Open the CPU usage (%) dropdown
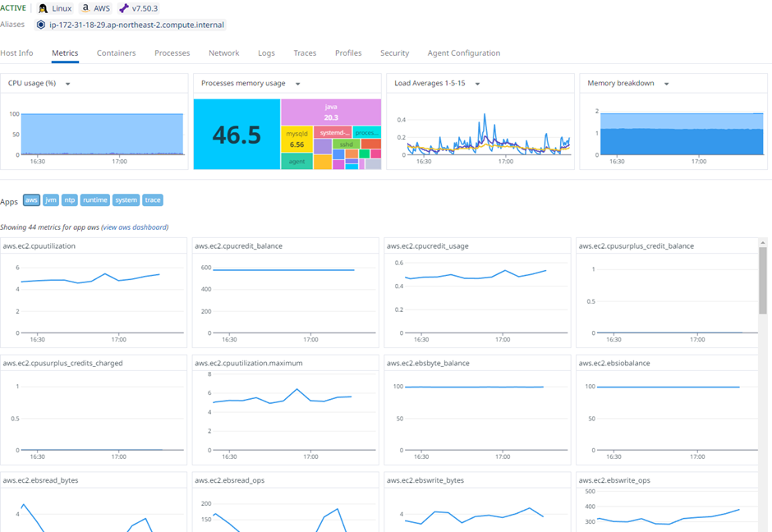Viewport: 772px width, 532px height. [68, 85]
